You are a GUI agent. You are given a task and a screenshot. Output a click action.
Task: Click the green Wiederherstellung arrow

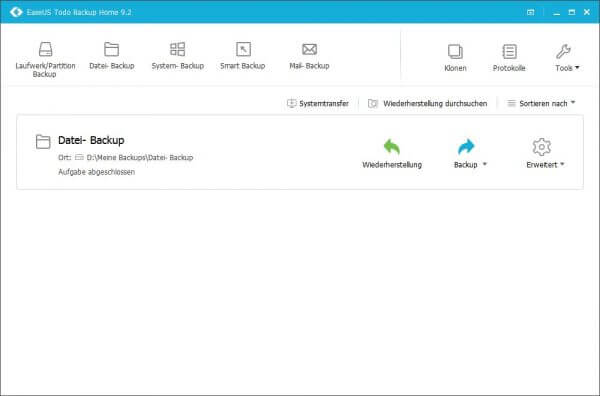click(392, 147)
